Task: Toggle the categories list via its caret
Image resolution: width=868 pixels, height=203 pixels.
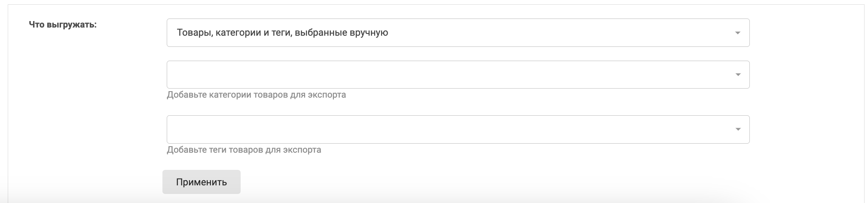Action: [x=738, y=75]
